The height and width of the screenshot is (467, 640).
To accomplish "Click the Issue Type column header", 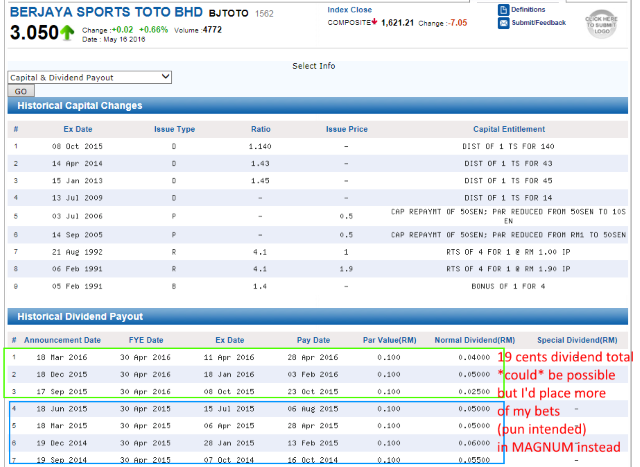I will pyautogui.click(x=174, y=129).
